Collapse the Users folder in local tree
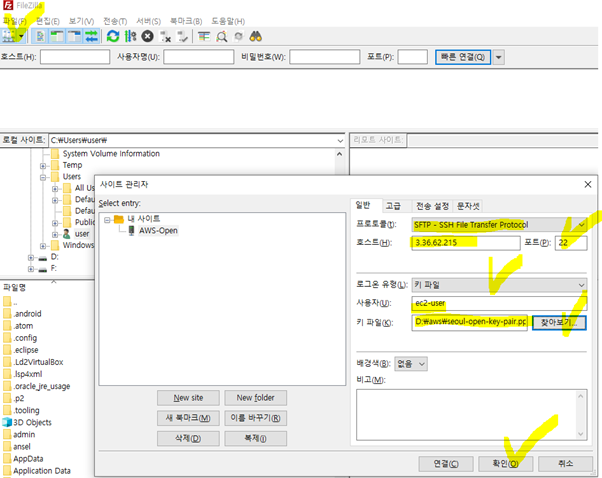Screen dimensions: 602x478 [x=43, y=177]
